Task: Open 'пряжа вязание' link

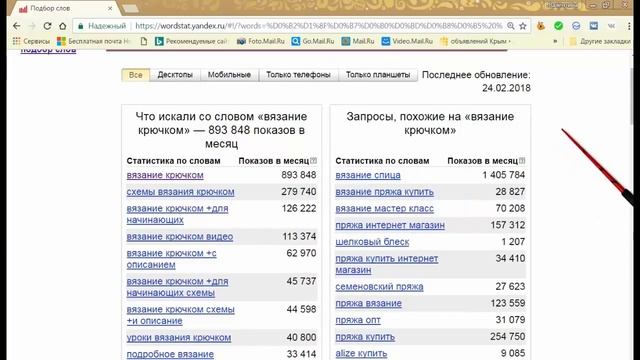Action: (369, 304)
